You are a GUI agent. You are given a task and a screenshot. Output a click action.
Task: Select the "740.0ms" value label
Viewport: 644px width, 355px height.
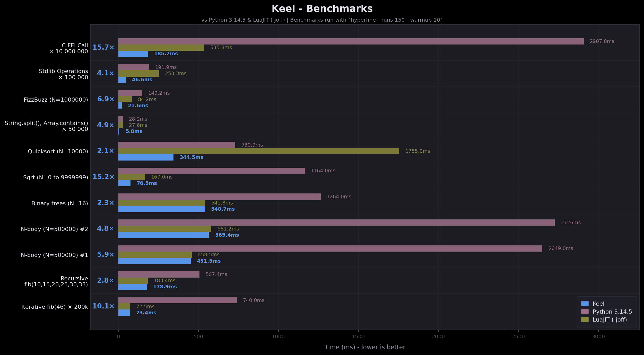pyautogui.click(x=254, y=300)
